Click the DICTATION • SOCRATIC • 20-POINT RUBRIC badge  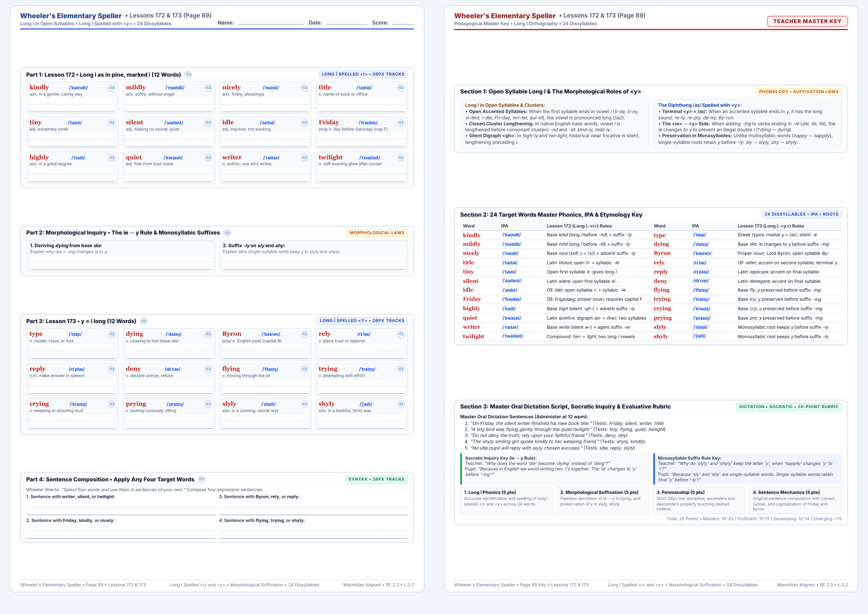(x=789, y=407)
